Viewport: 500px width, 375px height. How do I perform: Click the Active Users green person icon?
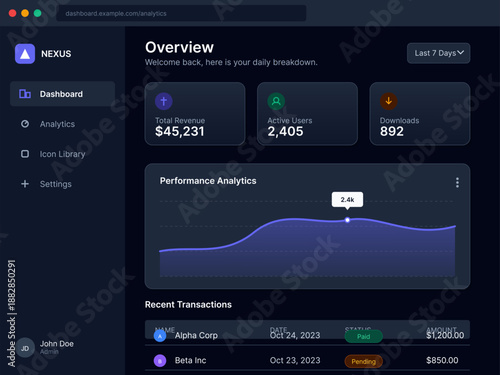point(276,101)
